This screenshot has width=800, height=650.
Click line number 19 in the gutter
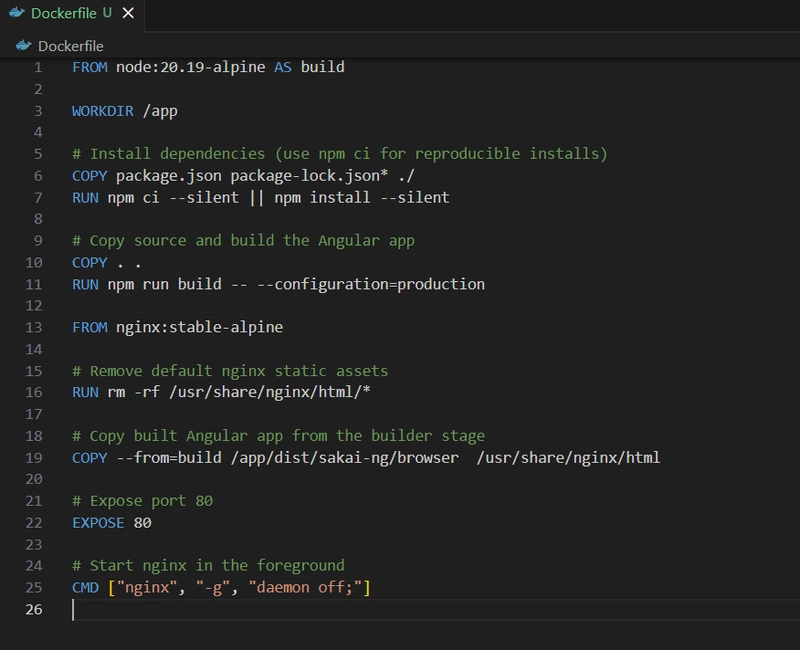pos(34,458)
